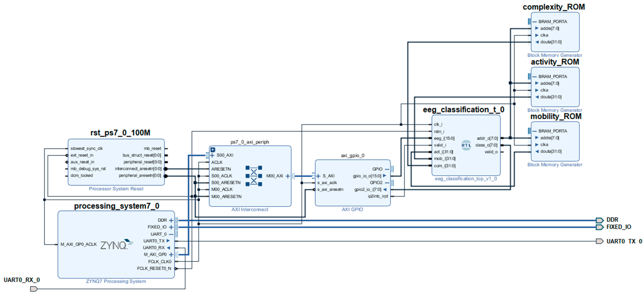
Task: Click the FCLK_CLK0 pin on Zynq block
Action: click(160, 262)
